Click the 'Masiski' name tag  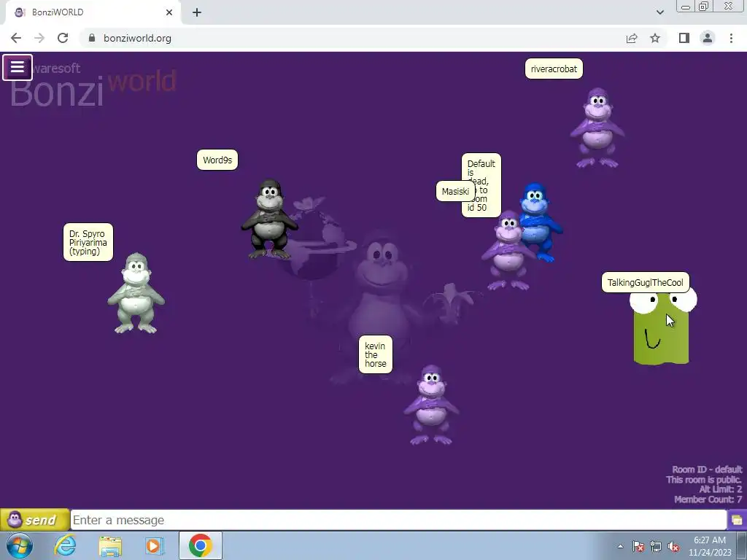(455, 192)
